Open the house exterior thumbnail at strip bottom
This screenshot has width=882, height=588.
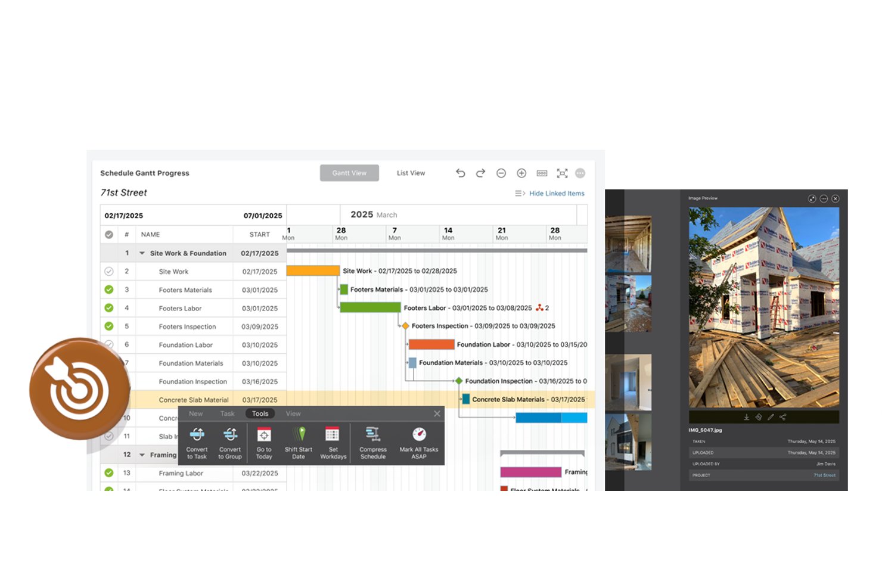tap(628, 442)
